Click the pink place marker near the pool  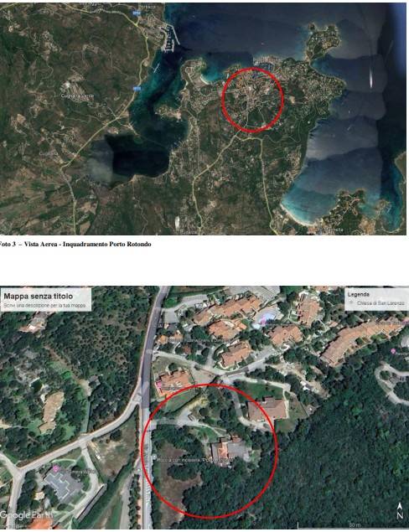point(263,322)
